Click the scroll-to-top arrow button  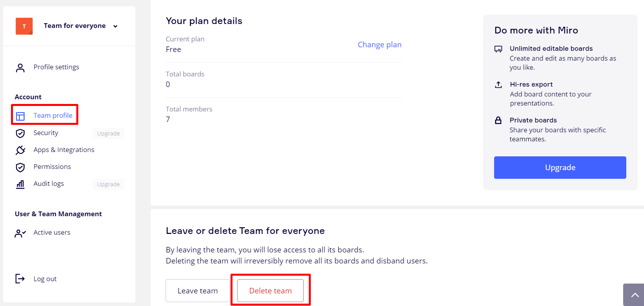pyautogui.click(x=635, y=295)
